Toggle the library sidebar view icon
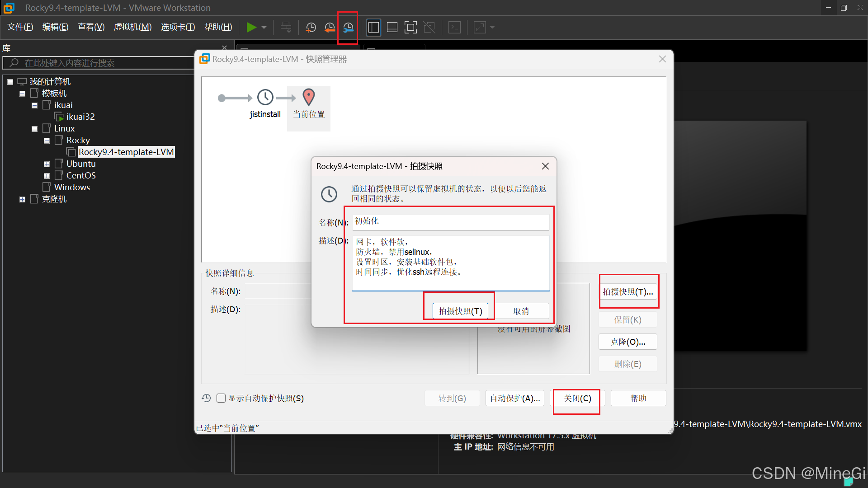Image resolution: width=868 pixels, height=488 pixels. pos(373,28)
